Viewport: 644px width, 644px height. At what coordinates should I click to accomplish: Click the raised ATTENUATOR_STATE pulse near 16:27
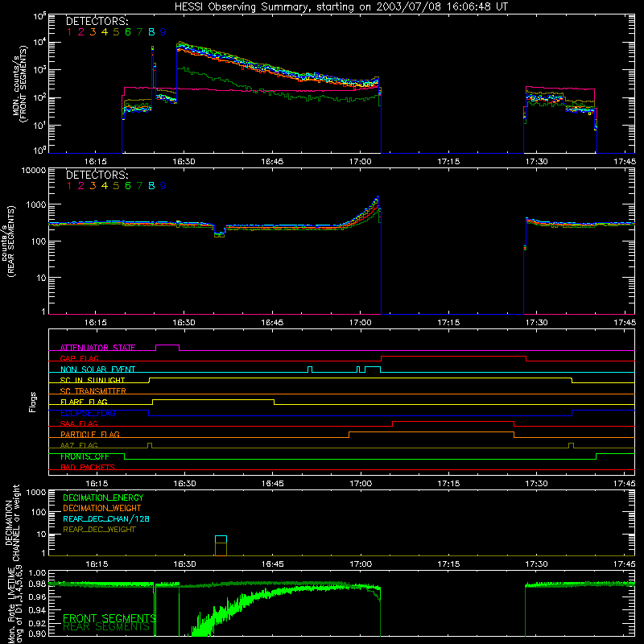(167, 345)
